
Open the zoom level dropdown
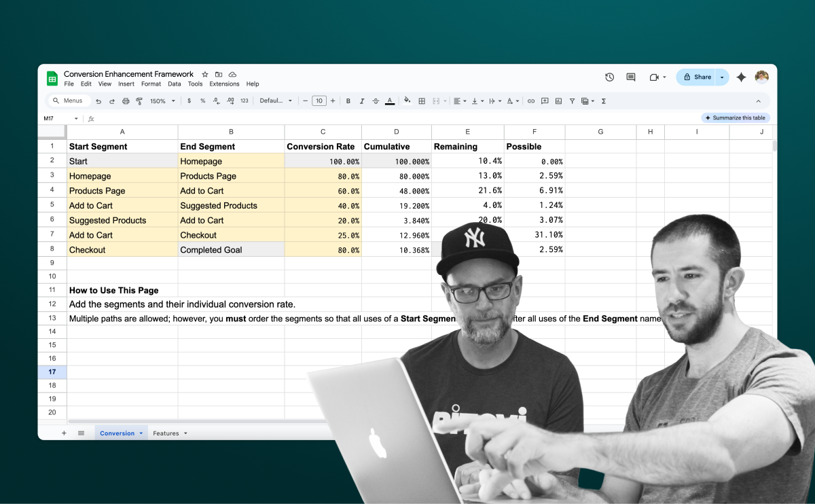pyautogui.click(x=158, y=101)
